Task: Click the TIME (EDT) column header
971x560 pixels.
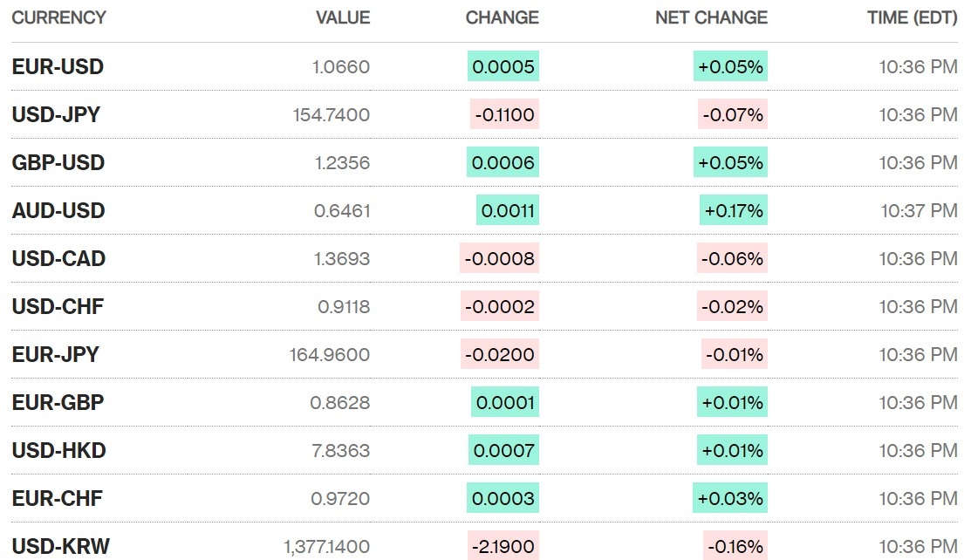Action: point(912,17)
